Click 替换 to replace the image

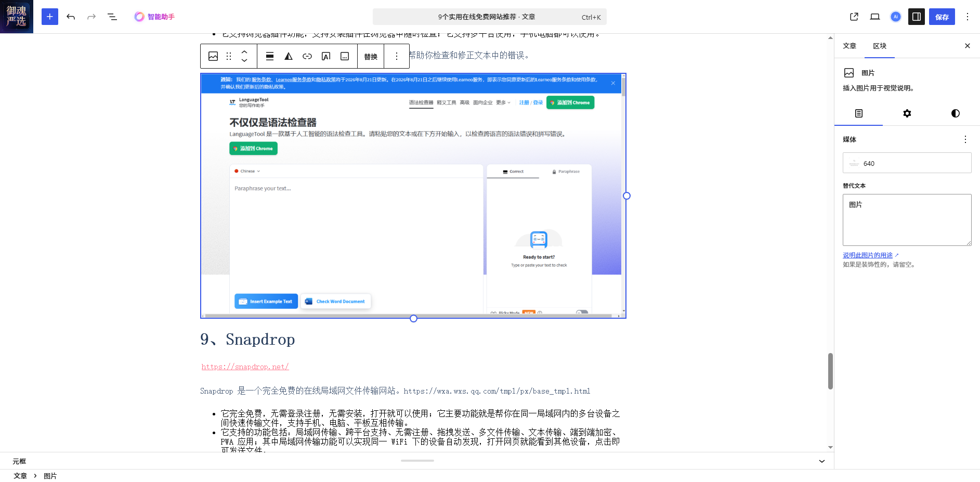tap(371, 56)
